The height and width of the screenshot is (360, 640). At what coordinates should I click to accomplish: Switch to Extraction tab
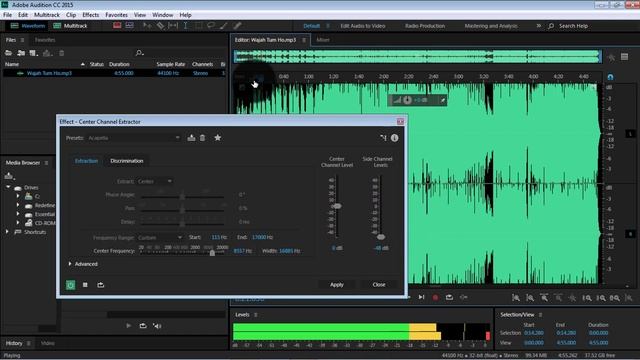[87, 161]
